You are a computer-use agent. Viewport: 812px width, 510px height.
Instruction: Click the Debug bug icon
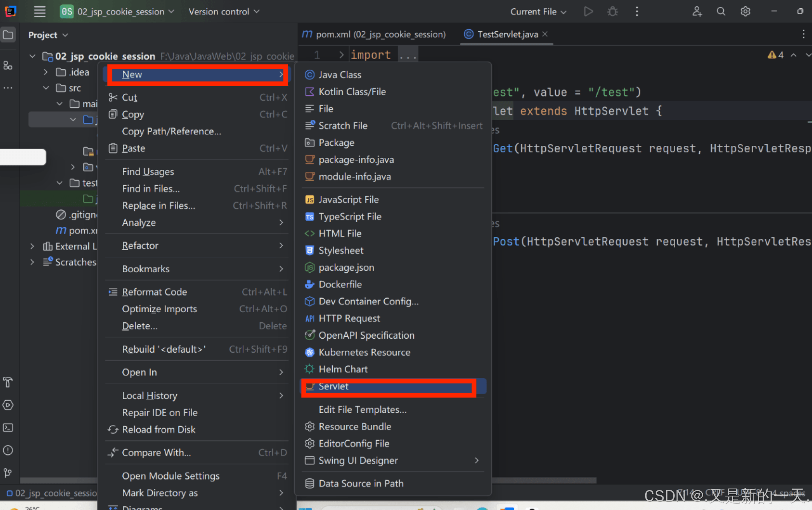coord(612,11)
